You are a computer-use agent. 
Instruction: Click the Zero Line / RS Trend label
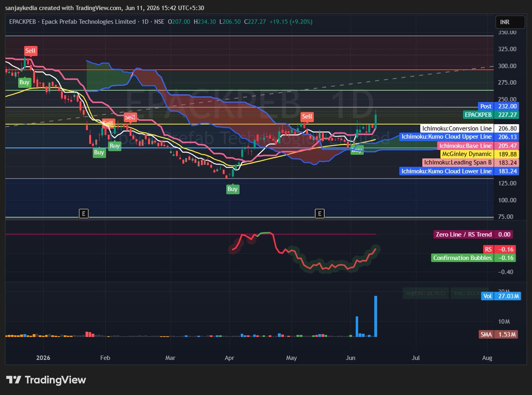(473, 234)
